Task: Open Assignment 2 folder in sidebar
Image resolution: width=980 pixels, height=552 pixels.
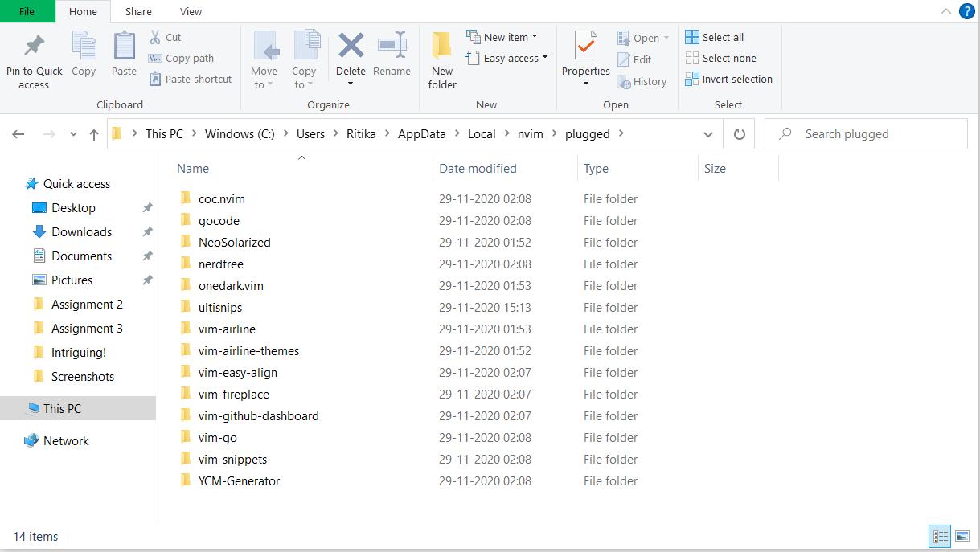Action: pos(87,304)
